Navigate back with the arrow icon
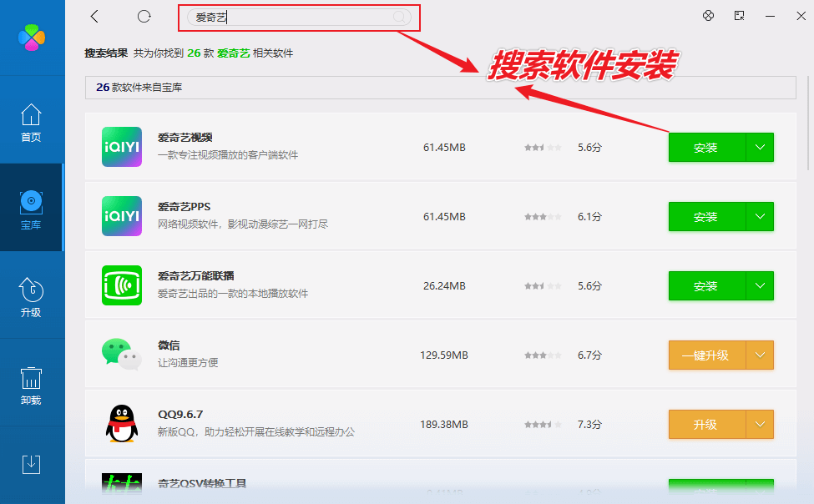Screen dimensions: 814x504 94,16
